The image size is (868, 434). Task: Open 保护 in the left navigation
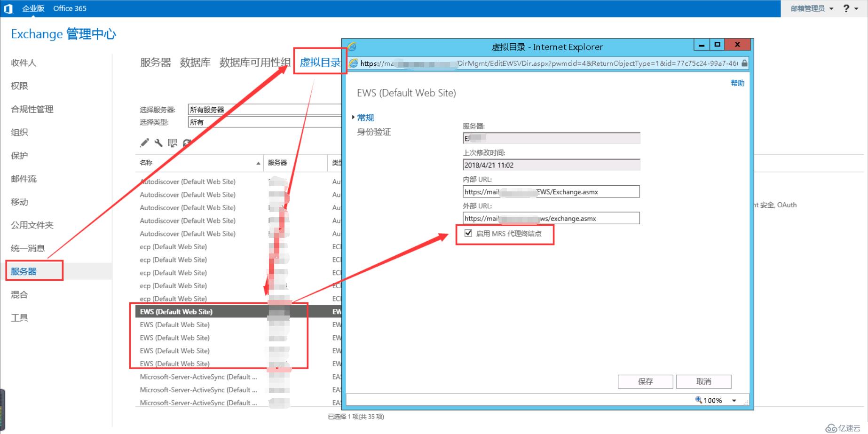19,155
